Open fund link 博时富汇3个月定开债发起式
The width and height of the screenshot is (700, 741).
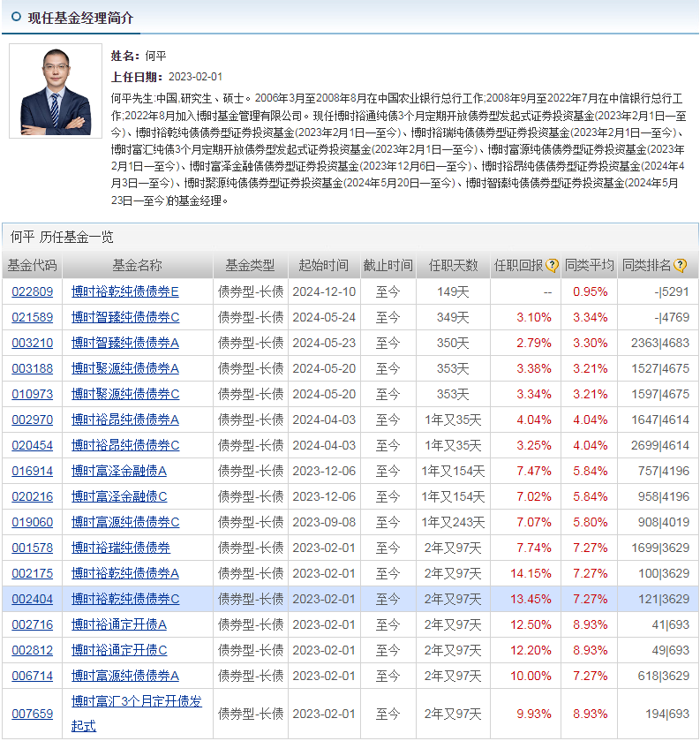coord(137,714)
